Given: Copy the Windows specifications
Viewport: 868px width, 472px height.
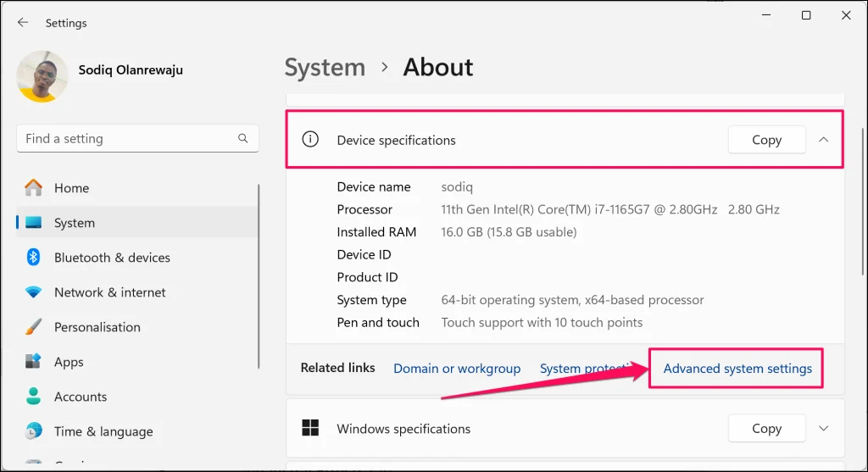Looking at the screenshot, I should 766,429.
